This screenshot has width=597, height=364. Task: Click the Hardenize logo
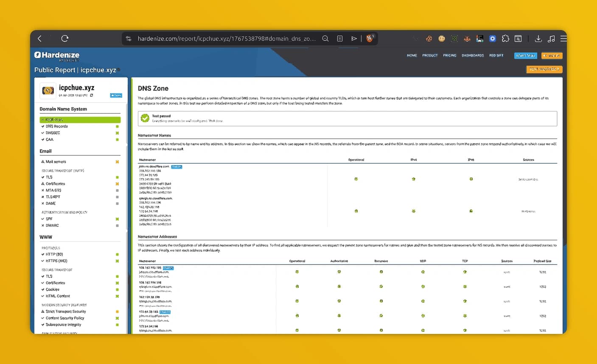(x=57, y=56)
